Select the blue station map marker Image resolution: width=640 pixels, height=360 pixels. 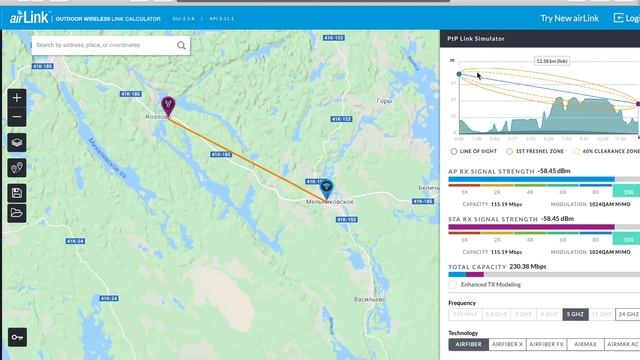point(326,188)
